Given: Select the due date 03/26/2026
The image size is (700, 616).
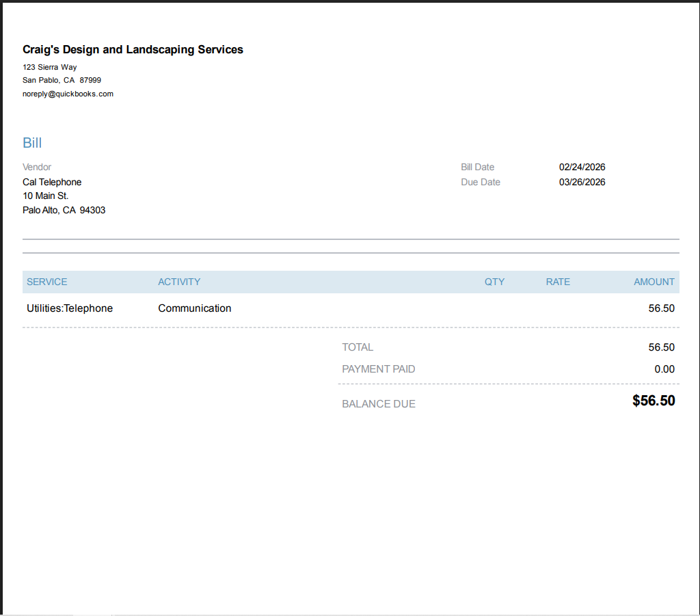Looking at the screenshot, I should tap(582, 182).
